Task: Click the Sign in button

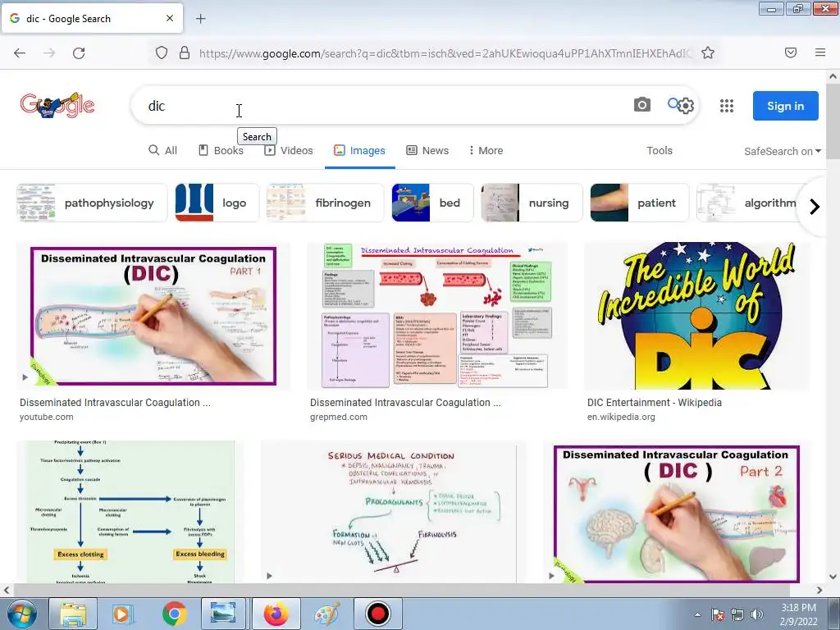Action: coord(785,106)
